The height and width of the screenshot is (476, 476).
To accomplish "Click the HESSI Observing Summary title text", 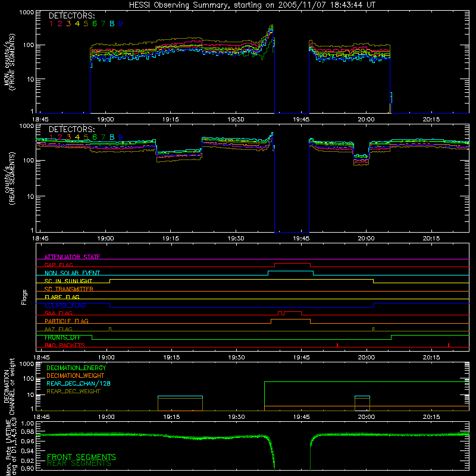I will pos(252,5).
